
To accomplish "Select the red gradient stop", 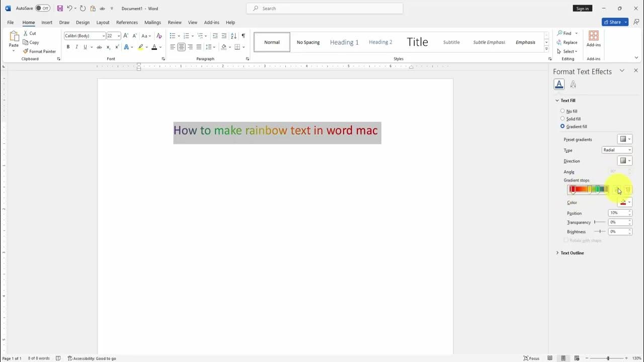I will (573, 190).
